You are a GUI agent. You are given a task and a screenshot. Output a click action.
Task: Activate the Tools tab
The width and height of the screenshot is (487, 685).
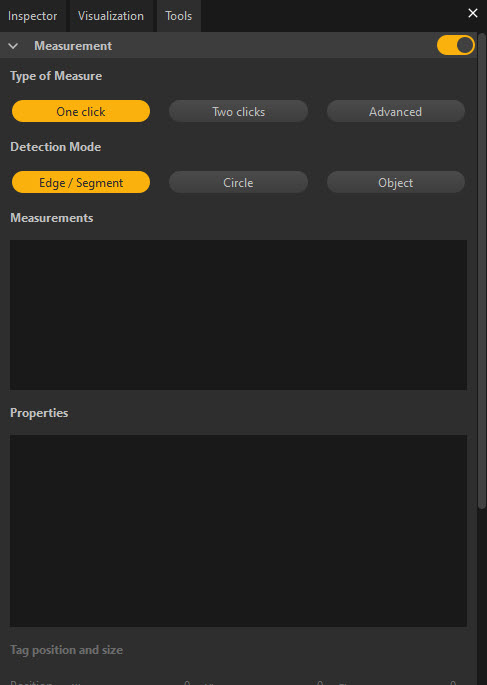[x=179, y=16]
